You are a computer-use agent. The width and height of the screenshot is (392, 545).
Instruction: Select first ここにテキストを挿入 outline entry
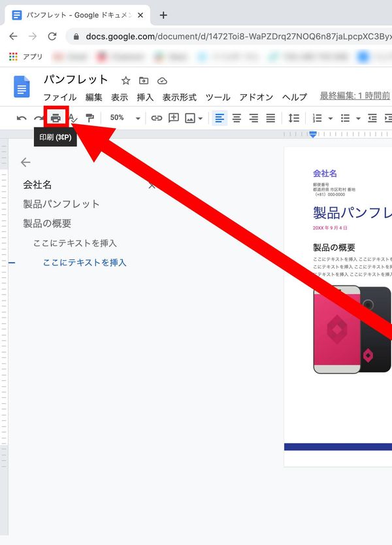tap(74, 243)
